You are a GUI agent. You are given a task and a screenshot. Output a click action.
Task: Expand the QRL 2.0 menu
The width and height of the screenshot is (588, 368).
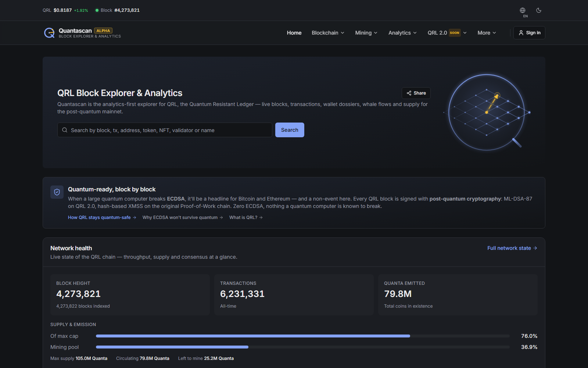click(x=447, y=33)
